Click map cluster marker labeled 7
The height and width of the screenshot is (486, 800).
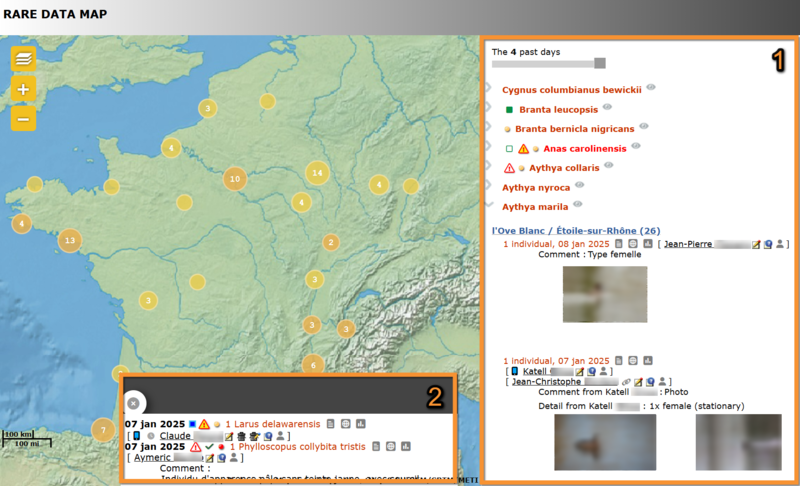(x=104, y=430)
